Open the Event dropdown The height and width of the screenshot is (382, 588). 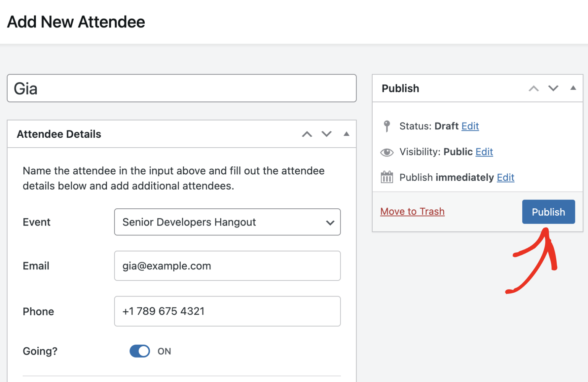pos(227,222)
